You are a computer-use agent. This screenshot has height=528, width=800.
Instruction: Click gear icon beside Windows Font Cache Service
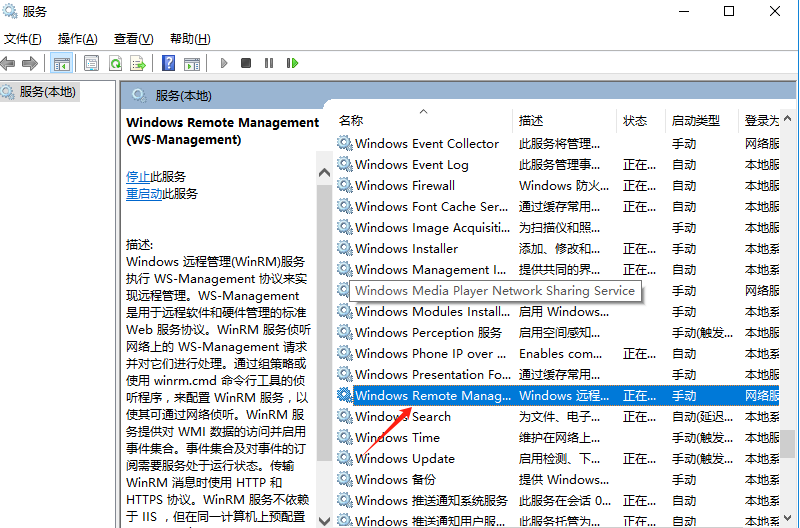point(345,206)
